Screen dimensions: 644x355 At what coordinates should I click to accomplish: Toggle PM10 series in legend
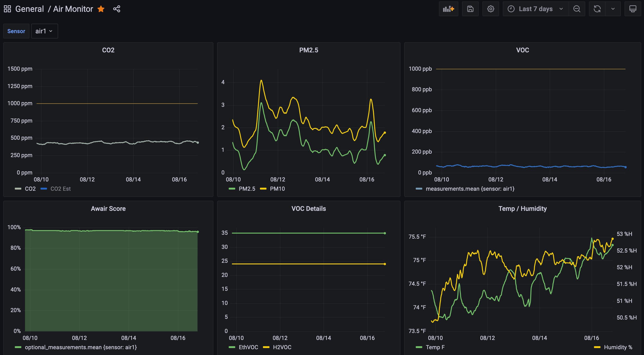point(277,189)
